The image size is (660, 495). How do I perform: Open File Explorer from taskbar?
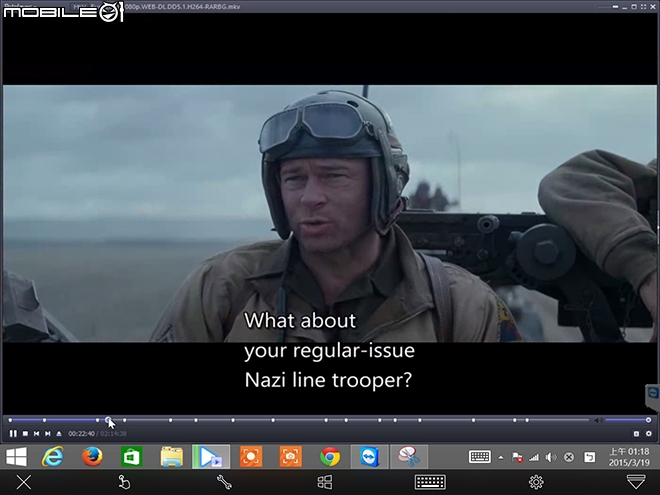pos(171,457)
